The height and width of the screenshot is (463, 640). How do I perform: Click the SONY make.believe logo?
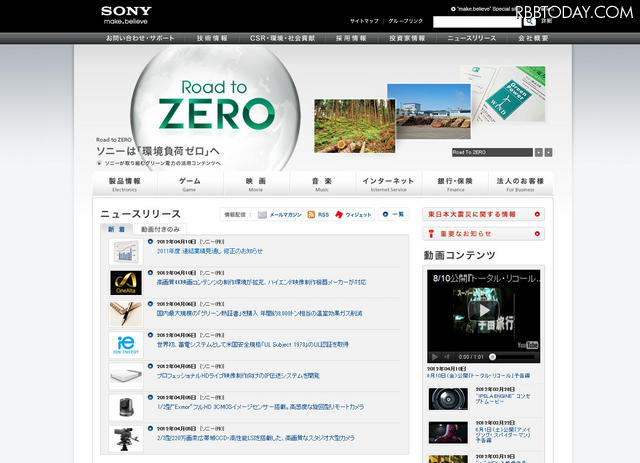(x=126, y=15)
